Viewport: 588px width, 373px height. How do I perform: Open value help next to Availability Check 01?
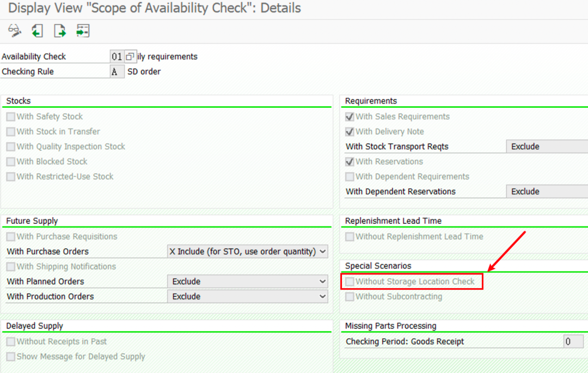130,57
